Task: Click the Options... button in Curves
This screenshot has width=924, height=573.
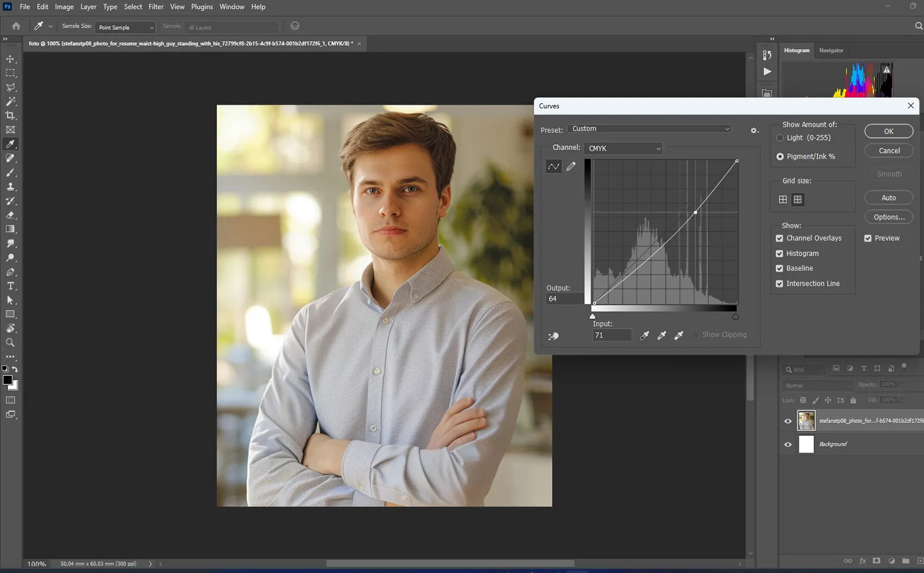Action: coord(888,217)
